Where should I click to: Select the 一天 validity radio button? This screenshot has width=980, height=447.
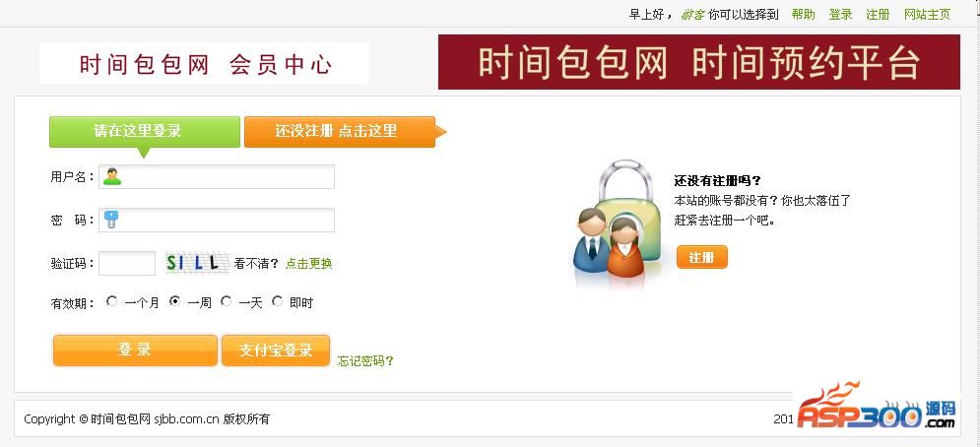pyautogui.click(x=227, y=301)
